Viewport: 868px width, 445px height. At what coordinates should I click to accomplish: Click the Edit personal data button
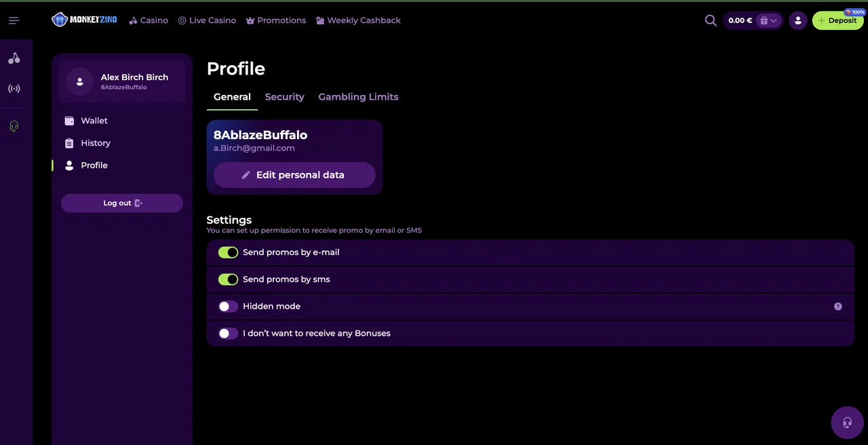[294, 175]
